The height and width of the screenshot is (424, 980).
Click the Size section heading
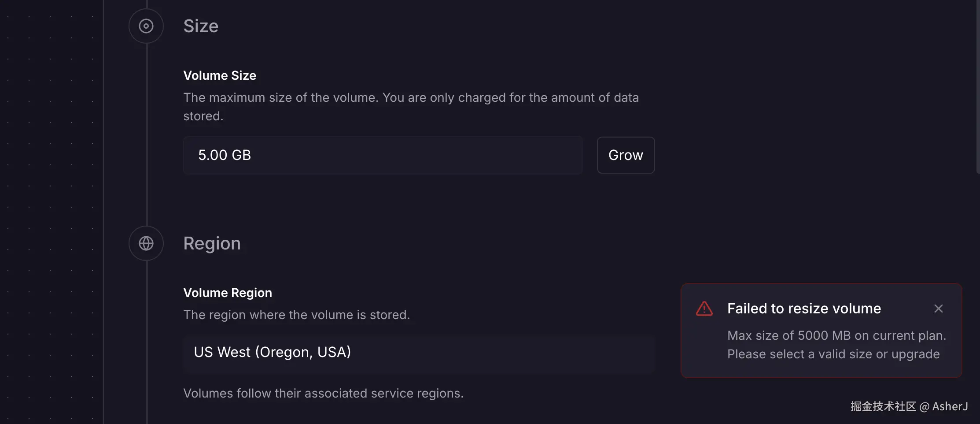tap(201, 26)
